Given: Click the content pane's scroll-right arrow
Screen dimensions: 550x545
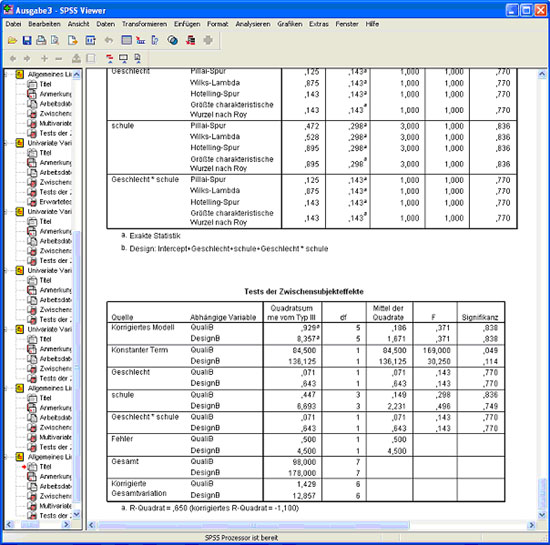Looking at the screenshot, I should click(x=532, y=525).
